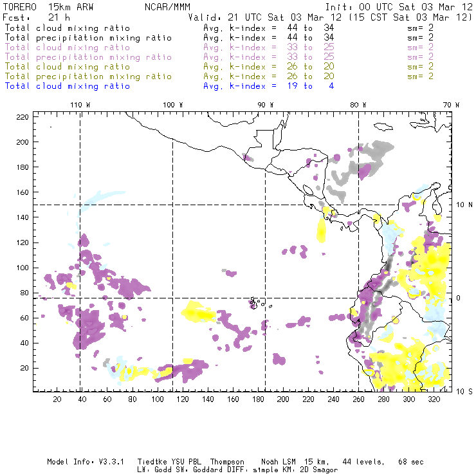Click the "300" value on the horizontal axis
The image size is (476, 476).
pyautogui.click(x=409, y=399)
